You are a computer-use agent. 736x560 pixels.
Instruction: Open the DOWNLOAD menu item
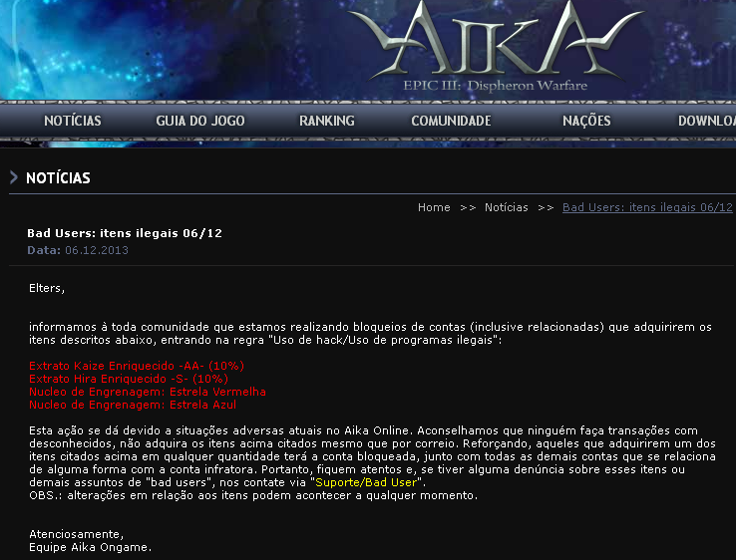click(x=706, y=121)
